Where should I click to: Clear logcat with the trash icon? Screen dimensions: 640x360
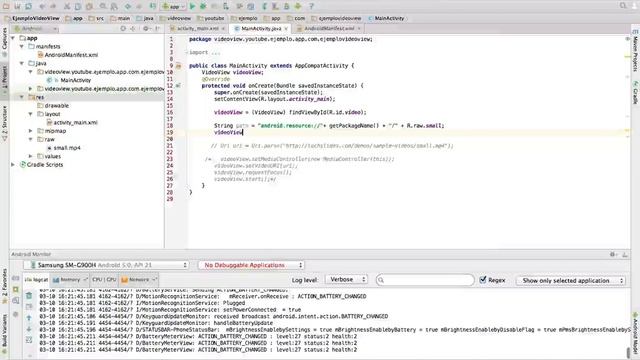click(29, 296)
